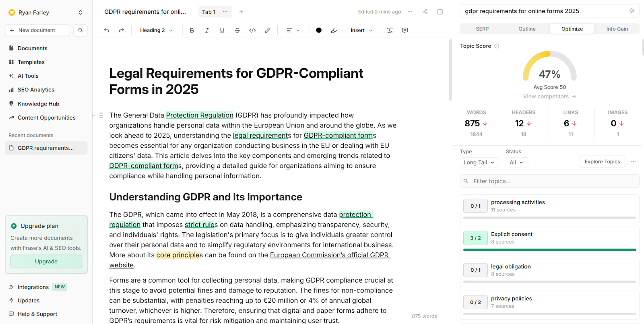644x324 pixels.
Task: Open the Long Tail type dropdown
Action: (x=479, y=162)
